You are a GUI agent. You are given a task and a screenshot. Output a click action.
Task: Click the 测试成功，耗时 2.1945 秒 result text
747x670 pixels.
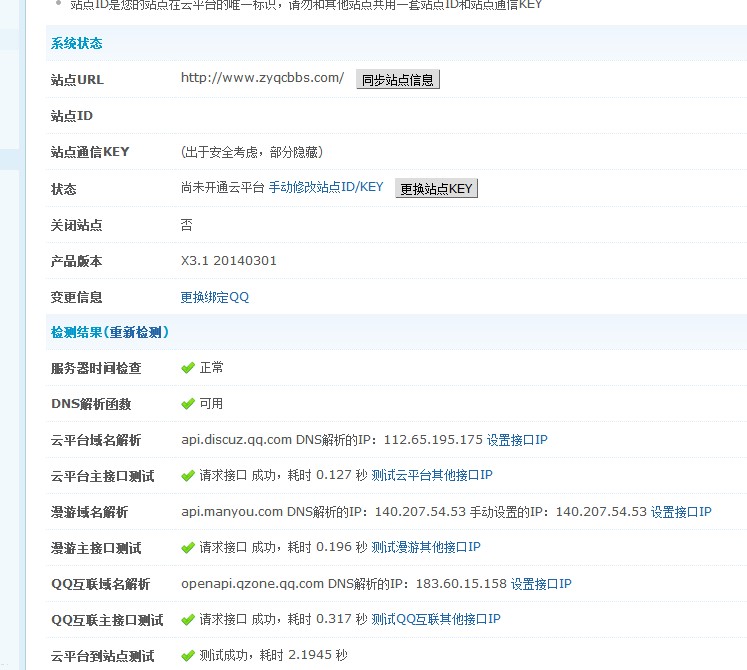273,655
